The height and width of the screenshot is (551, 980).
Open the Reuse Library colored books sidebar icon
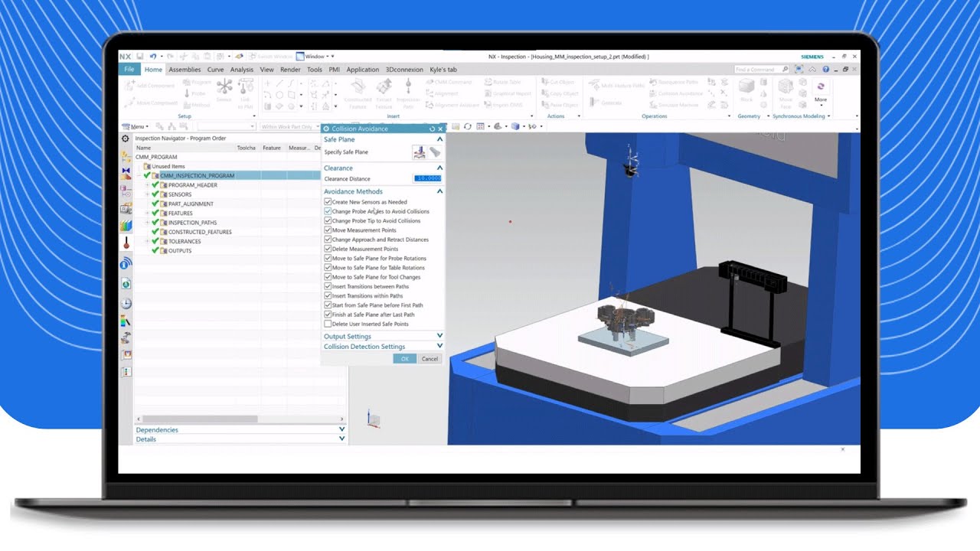coord(126,226)
